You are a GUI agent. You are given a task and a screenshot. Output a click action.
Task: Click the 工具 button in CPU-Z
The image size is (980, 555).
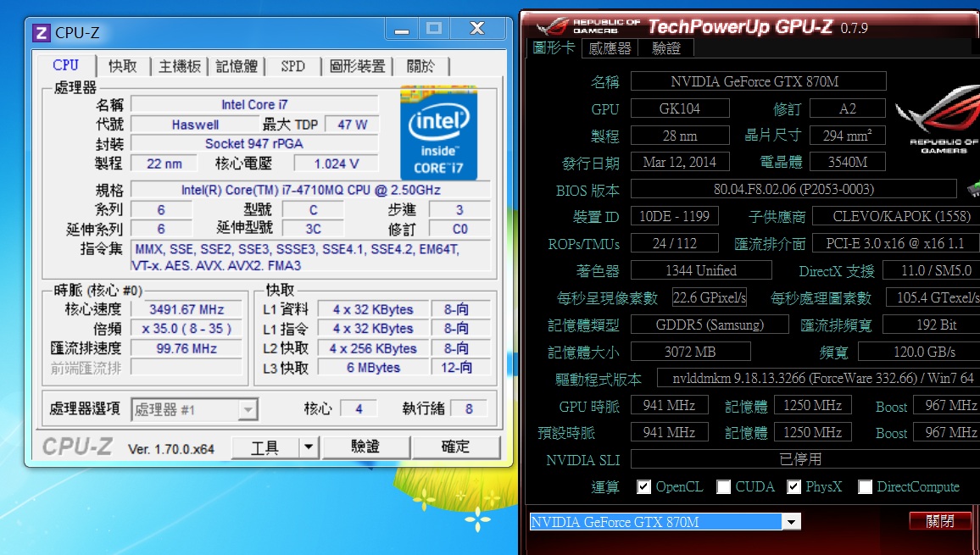coord(265,447)
